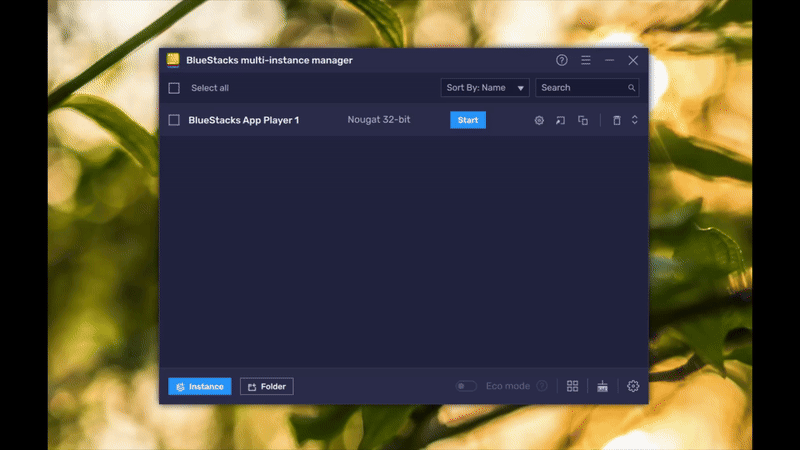Create desktop shortcut for App Player 1
This screenshot has width=800, height=450.
coord(560,120)
